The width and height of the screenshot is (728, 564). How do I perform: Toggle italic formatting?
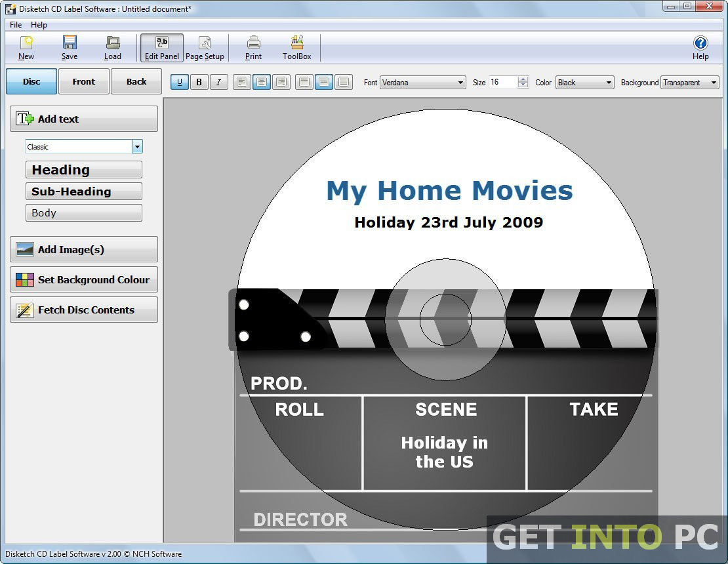tap(218, 82)
